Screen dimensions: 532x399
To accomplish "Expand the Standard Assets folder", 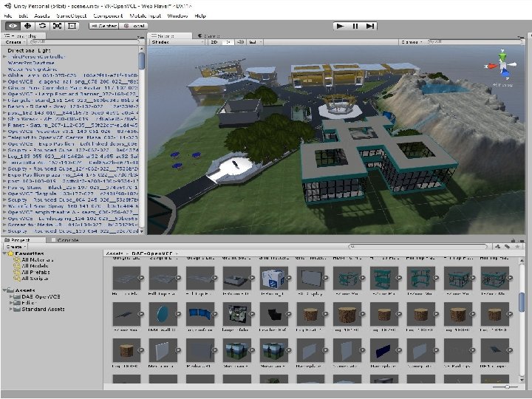I will click(11, 309).
